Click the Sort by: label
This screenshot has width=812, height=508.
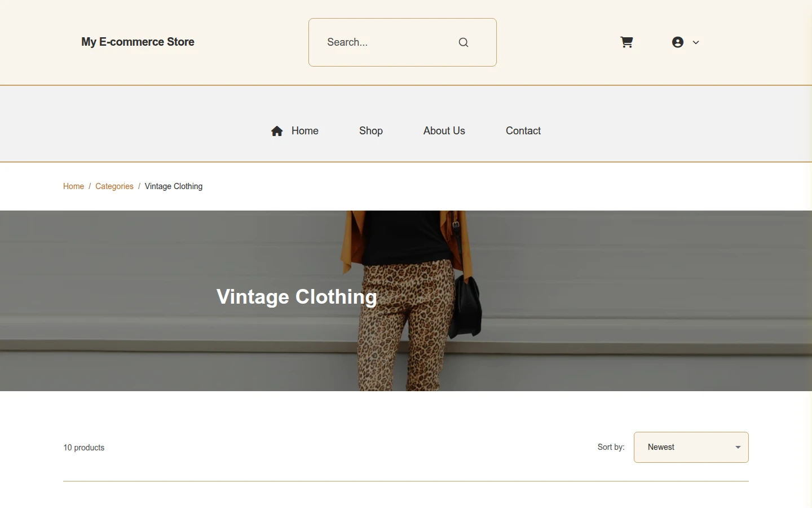coord(611,447)
